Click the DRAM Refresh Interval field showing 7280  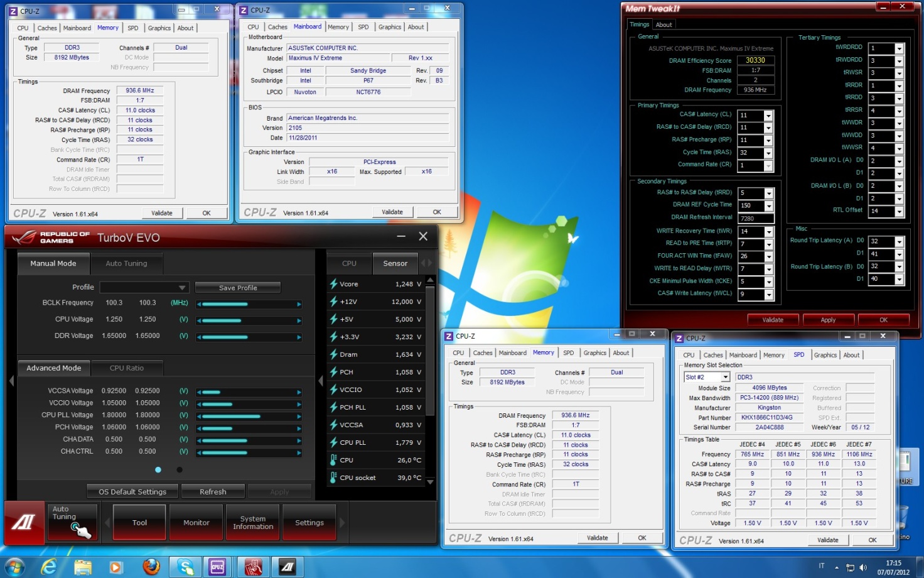point(756,219)
